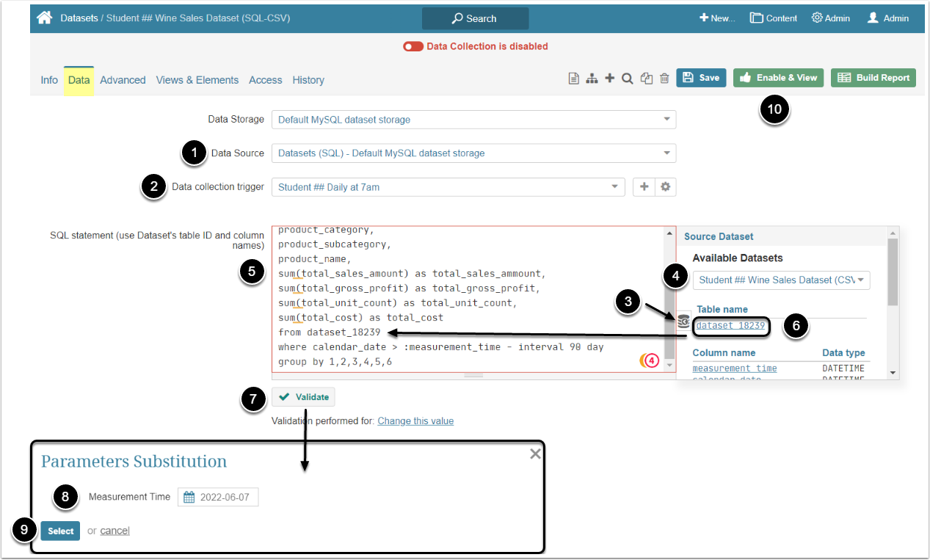
Task: Switch to the Advanced tab
Action: click(x=123, y=80)
